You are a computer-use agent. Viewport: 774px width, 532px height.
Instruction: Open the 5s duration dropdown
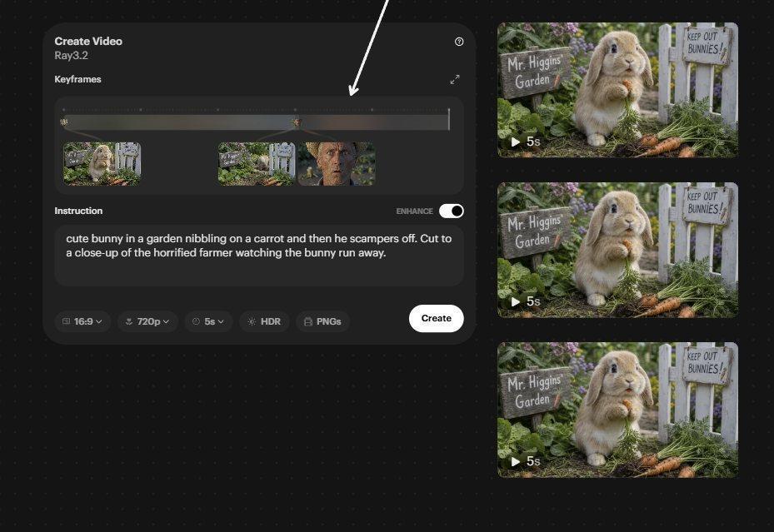coord(208,321)
